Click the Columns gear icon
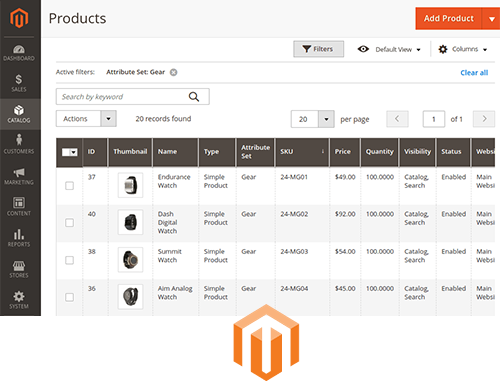The image size is (500, 381). pyautogui.click(x=443, y=49)
